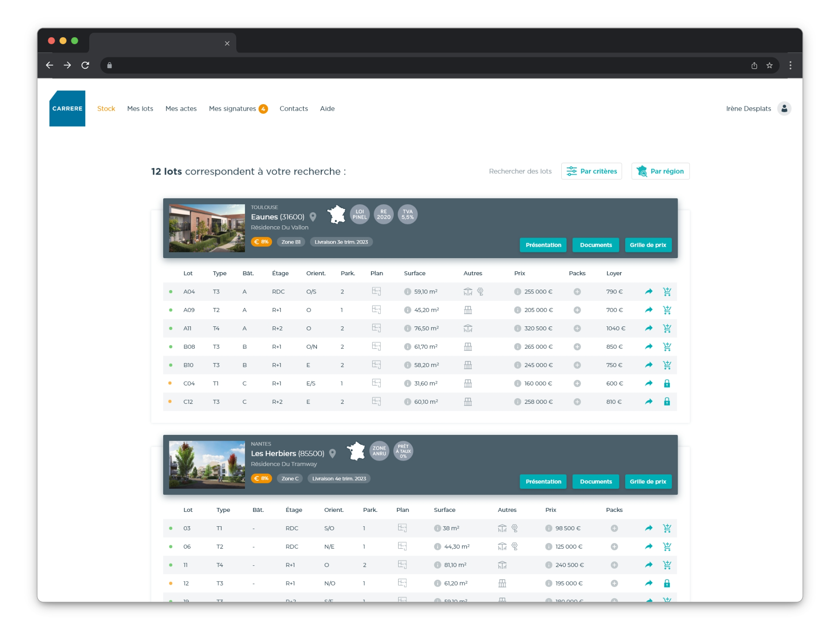Search lots Par critères
Screen dimensions: 840x630
tap(591, 171)
